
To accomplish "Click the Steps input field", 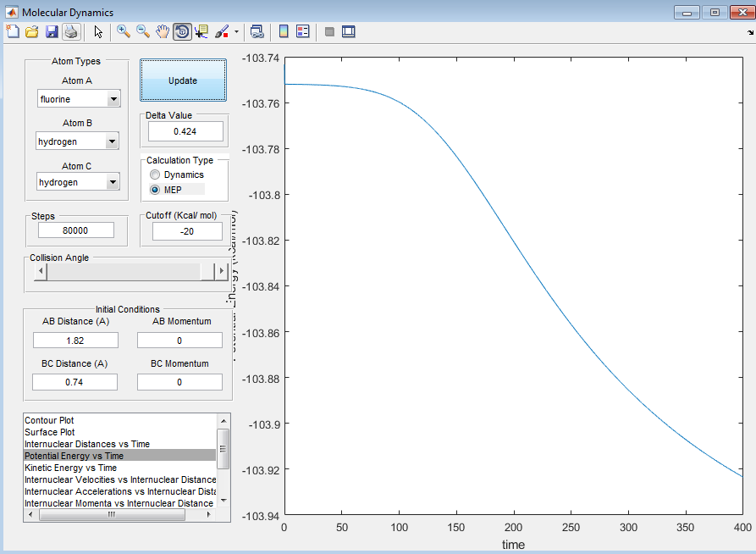I will click(76, 230).
